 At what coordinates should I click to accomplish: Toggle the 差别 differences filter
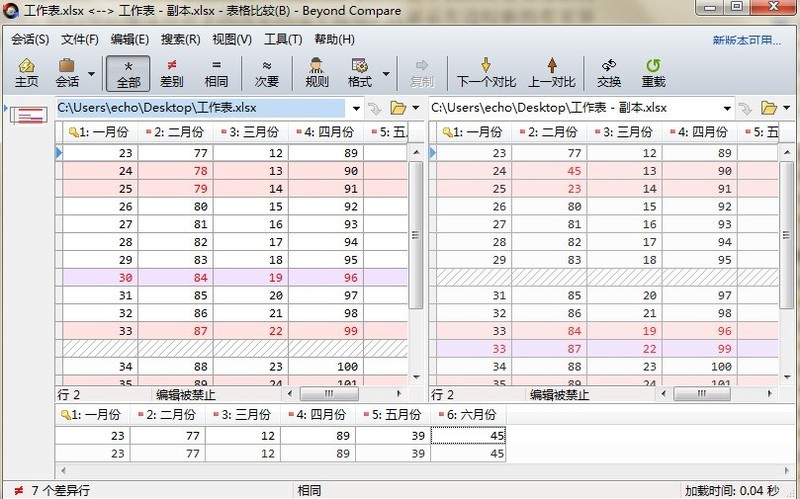coord(171,73)
